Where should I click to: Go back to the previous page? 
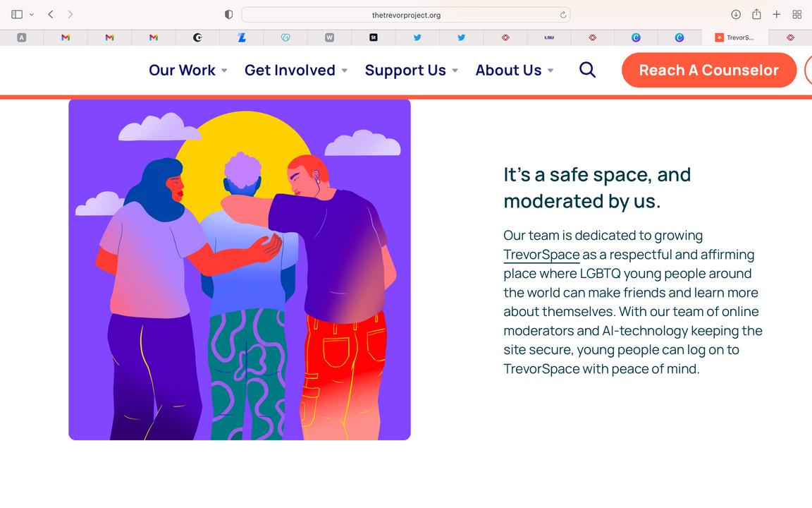pos(51,15)
